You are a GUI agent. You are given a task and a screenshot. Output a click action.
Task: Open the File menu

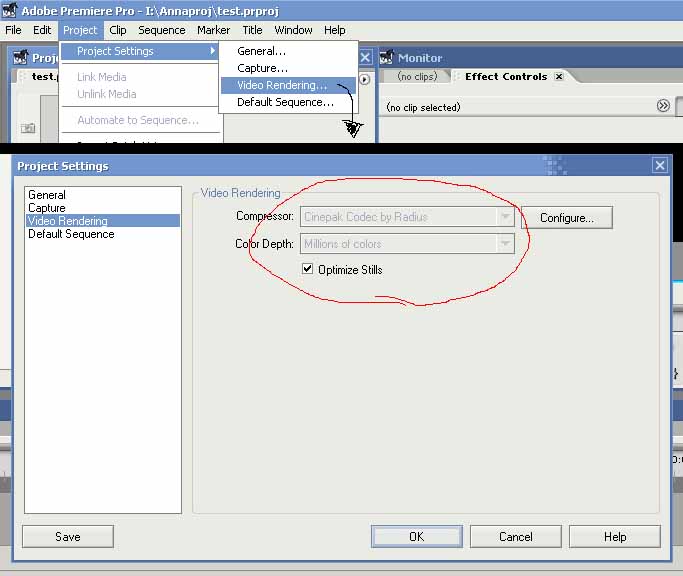pos(13,30)
